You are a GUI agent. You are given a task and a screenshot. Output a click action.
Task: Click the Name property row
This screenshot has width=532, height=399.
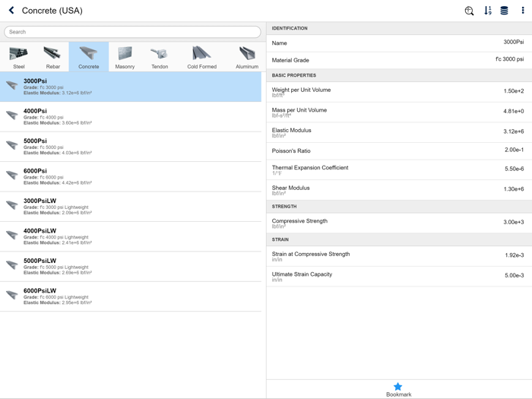[x=399, y=43]
